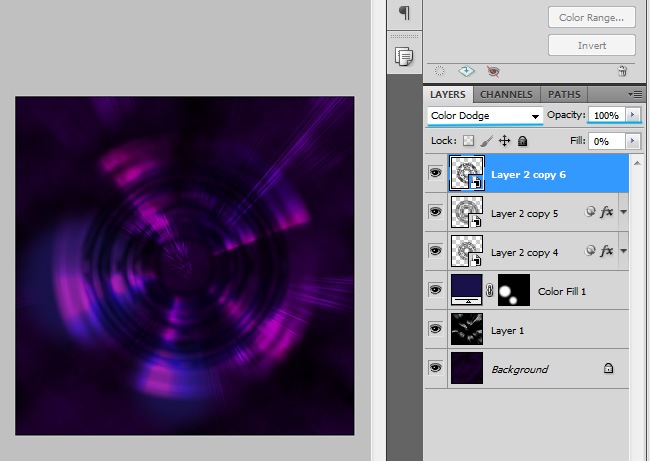Click the Lock image pixels brush icon
Image resolution: width=650 pixels, height=461 pixels.
point(486,142)
